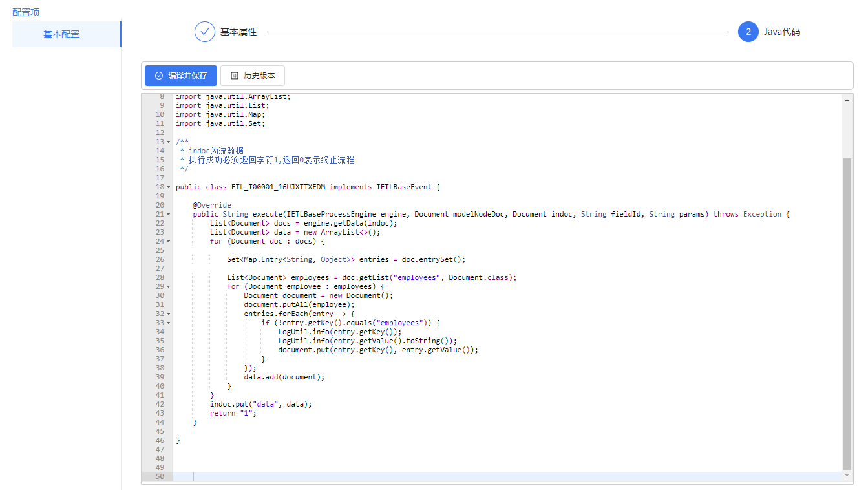Click the LogUtil.info(entry.getKey()); line
868x490 pixels.
tap(340, 332)
